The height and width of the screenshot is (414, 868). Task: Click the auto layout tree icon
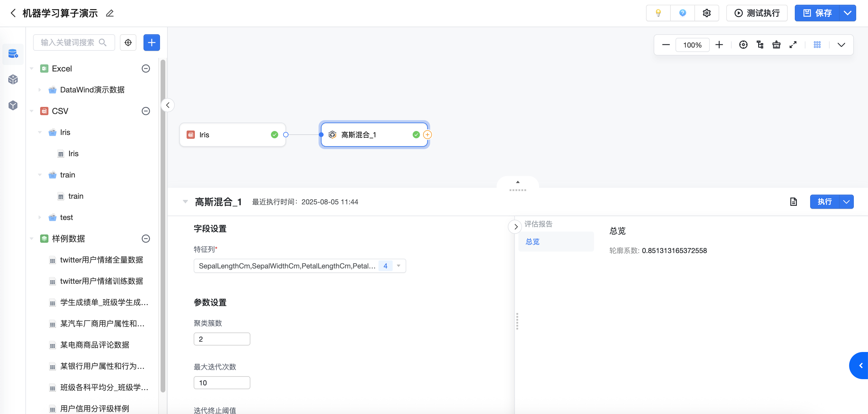[760, 45]
